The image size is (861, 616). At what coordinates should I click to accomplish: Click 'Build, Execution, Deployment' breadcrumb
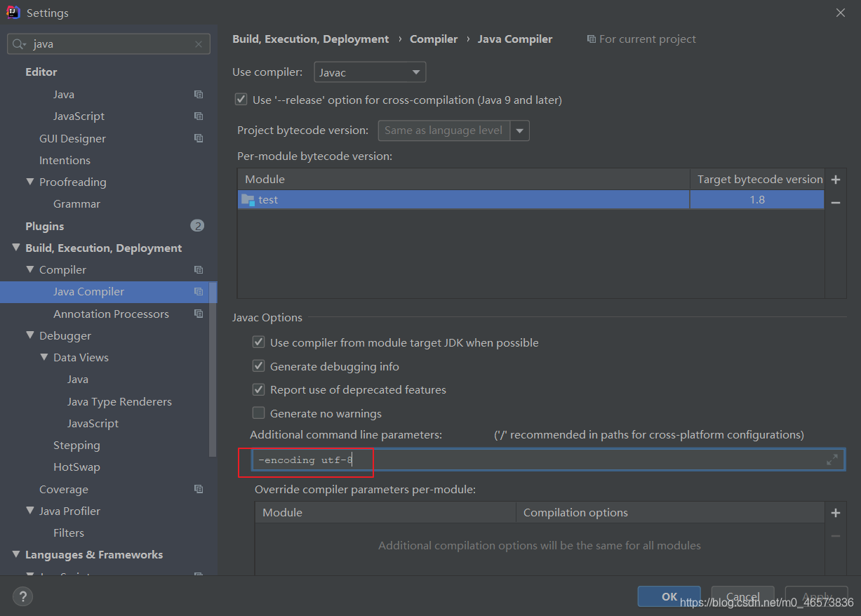[x=310, y=39]
